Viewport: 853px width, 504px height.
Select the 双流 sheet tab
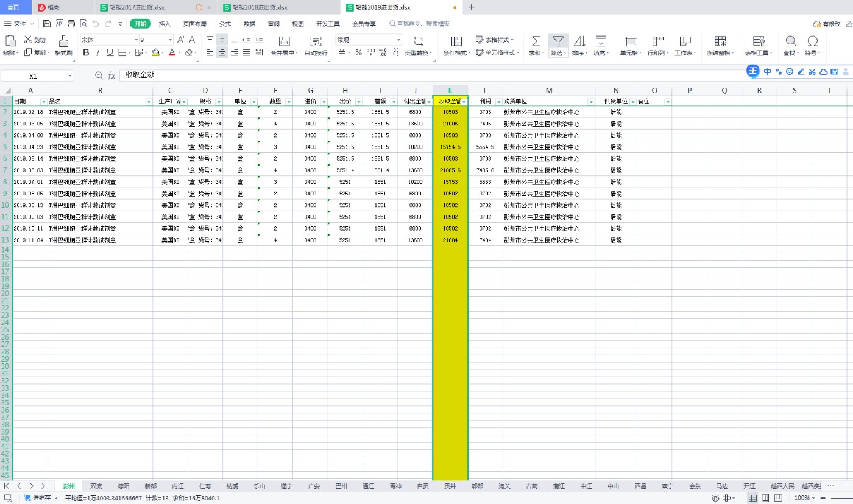pos(96,486)
